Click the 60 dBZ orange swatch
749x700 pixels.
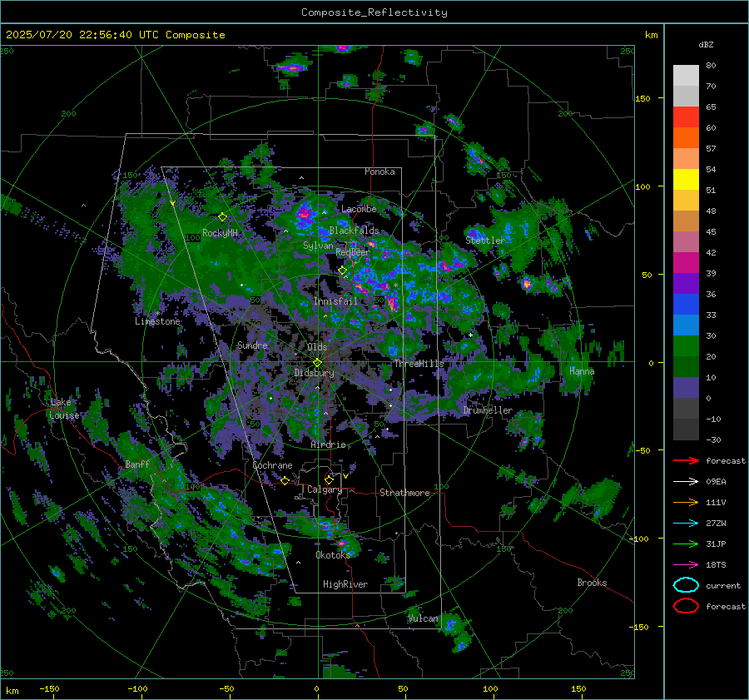click(686, 138)
